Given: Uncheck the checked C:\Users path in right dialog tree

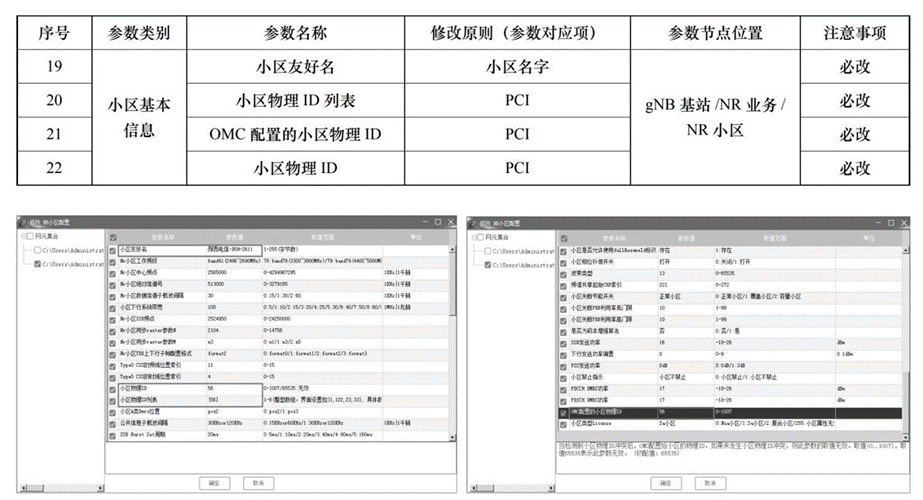Looking at the screenshot, I should point(487,265).
